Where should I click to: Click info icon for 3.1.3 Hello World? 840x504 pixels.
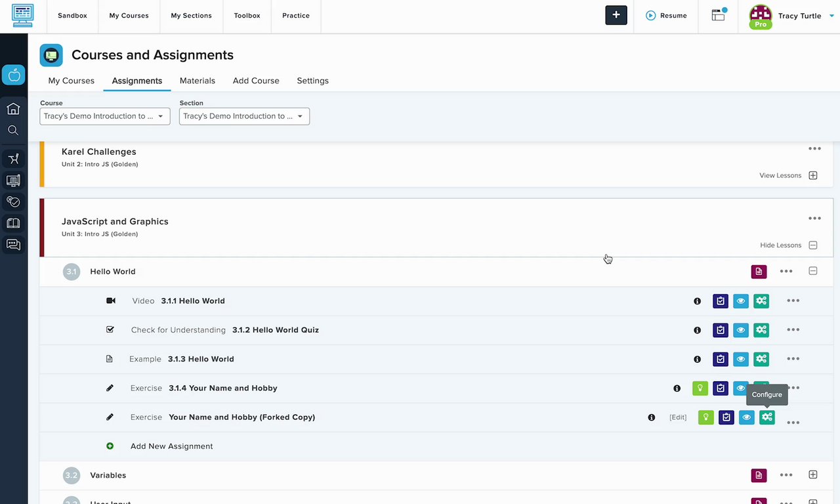[697, 359]
